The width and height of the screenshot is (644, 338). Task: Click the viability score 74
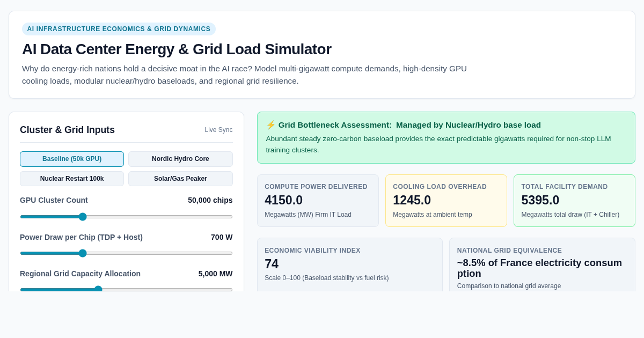coord(272,264)
